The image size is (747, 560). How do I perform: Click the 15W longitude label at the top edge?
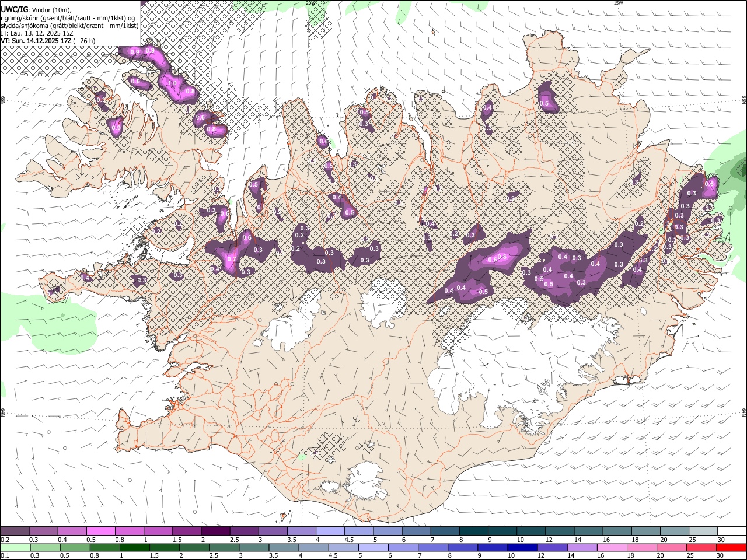click(x=617, y=3)
